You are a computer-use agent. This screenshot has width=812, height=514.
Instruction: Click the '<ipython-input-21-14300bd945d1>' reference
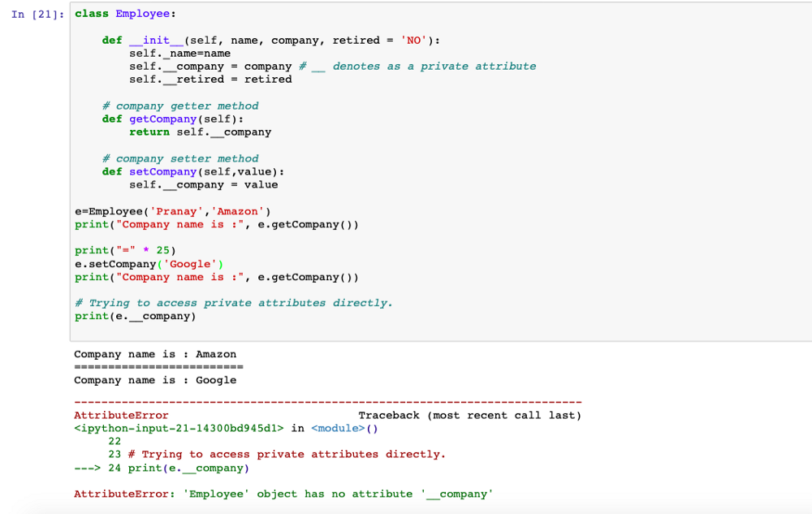(179, 429)
